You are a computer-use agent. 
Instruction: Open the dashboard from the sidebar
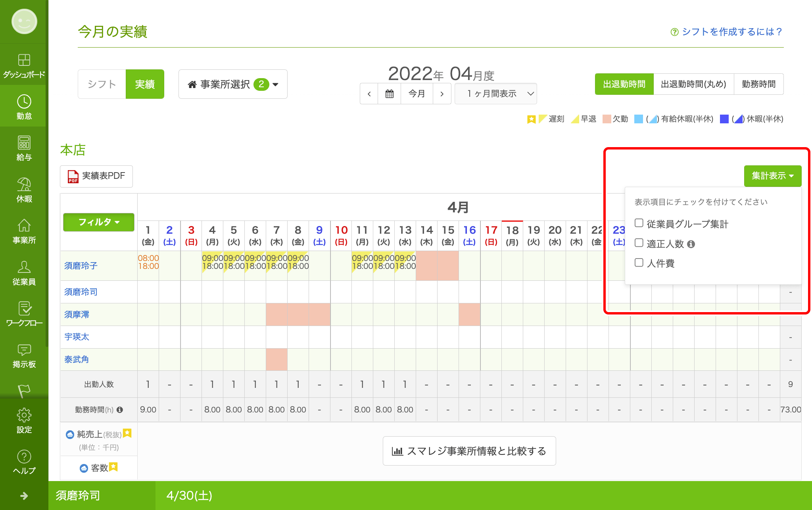(x=24, y=66)
